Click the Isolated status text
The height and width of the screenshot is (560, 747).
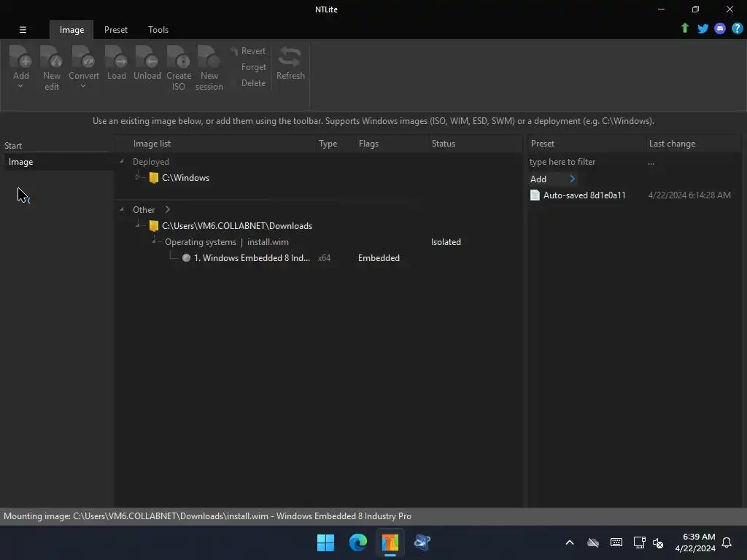[x=446, y=242]
